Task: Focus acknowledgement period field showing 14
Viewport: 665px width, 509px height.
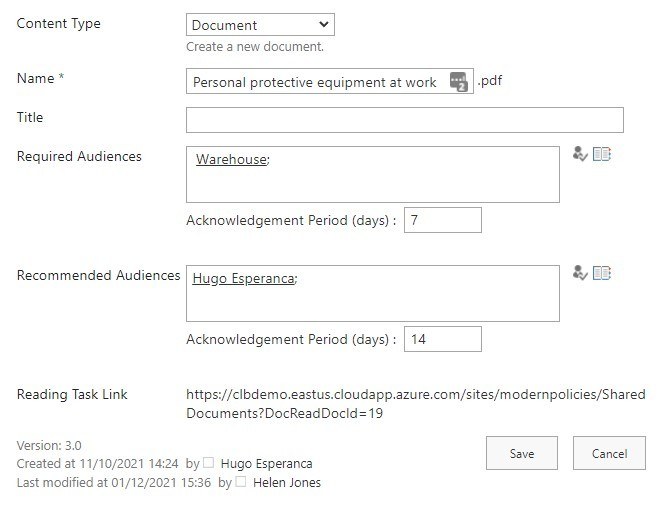Action: point(442,339)
